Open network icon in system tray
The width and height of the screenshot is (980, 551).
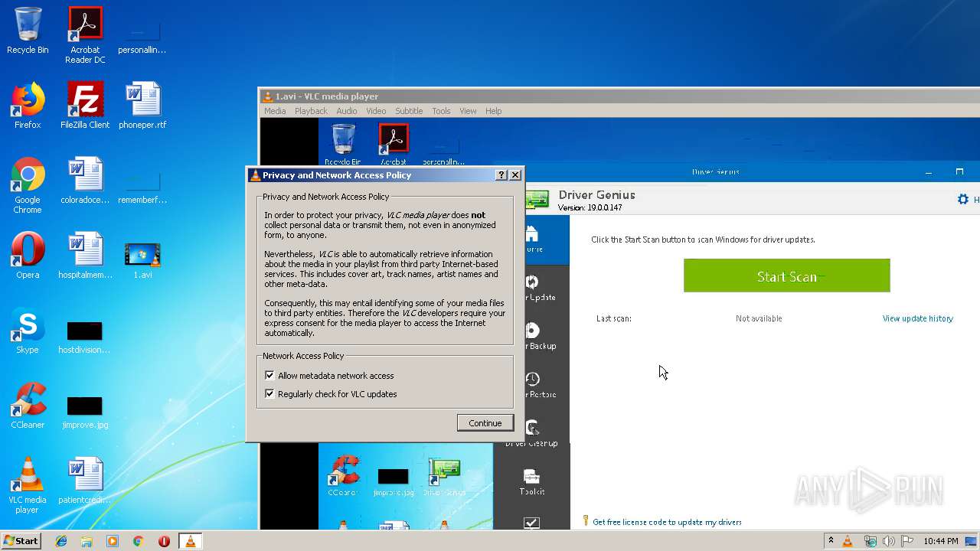point(870,541)
